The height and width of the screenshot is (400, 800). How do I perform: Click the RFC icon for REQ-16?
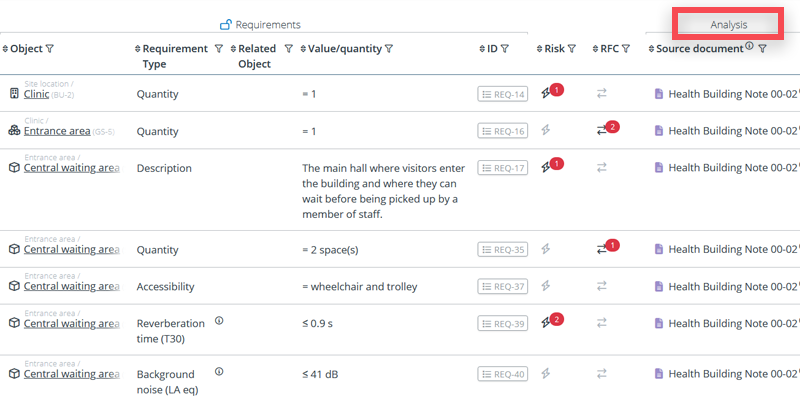(x=602, y=131)
